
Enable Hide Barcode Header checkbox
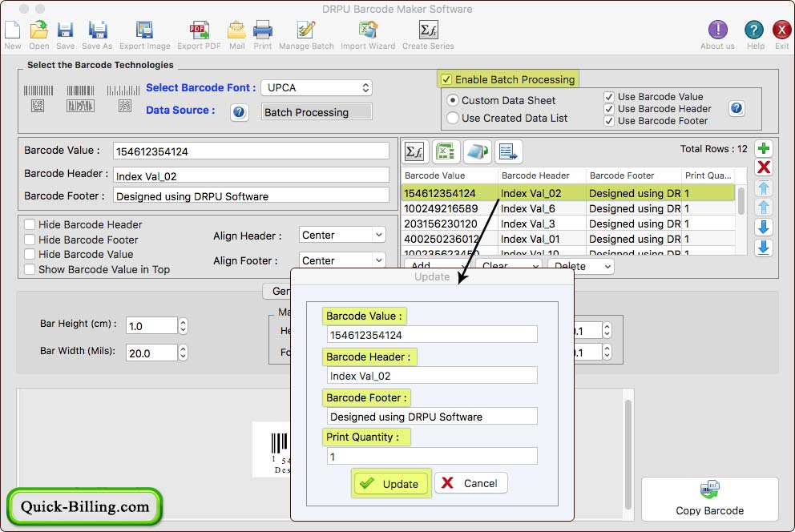point(30,224)
